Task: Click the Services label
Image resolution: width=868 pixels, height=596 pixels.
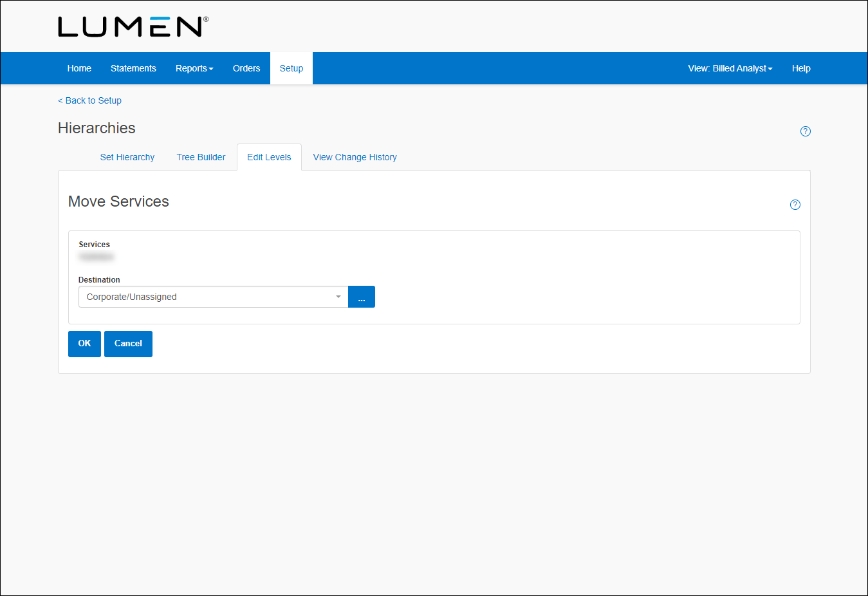Action: pyautogui.click(x=94, y=245)
